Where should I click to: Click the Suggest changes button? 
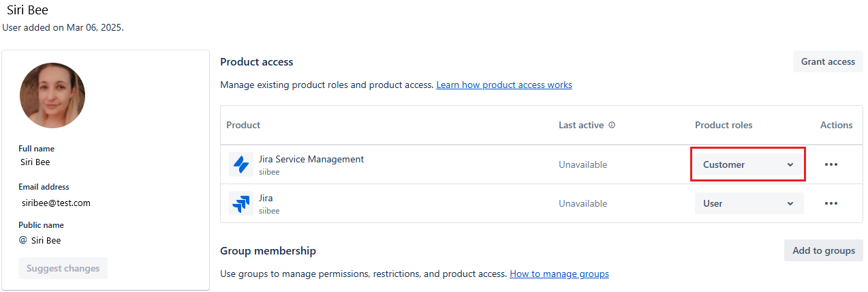point(63,268)
